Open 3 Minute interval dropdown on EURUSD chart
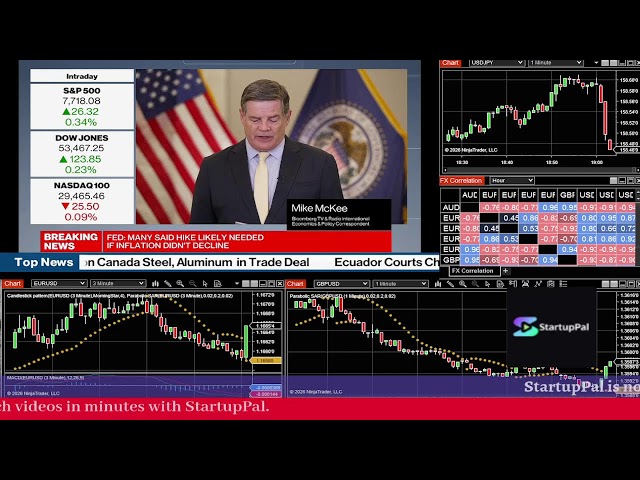640x480 pixels. coord(118,283)
